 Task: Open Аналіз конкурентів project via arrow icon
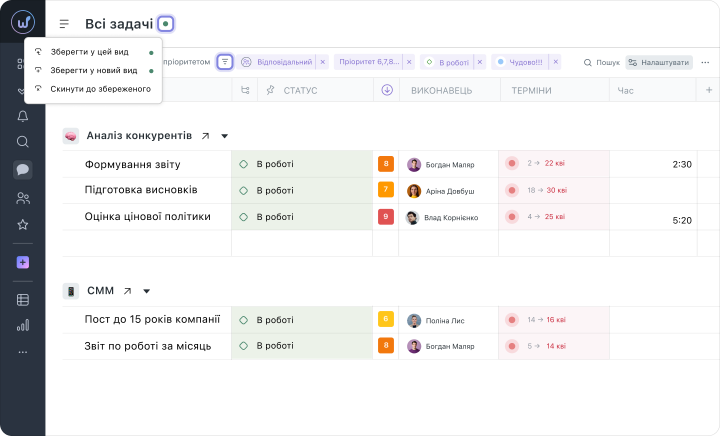click(205, 136)
